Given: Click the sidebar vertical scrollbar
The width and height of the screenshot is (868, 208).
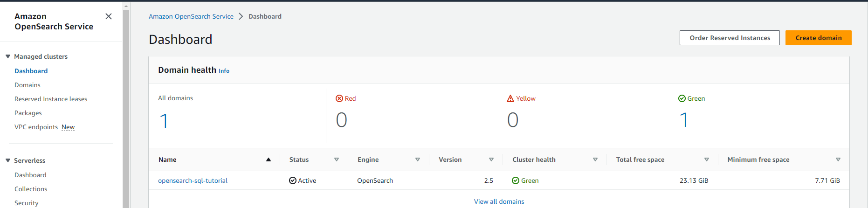Looking at the screenshot, I should tap(126, 108).
